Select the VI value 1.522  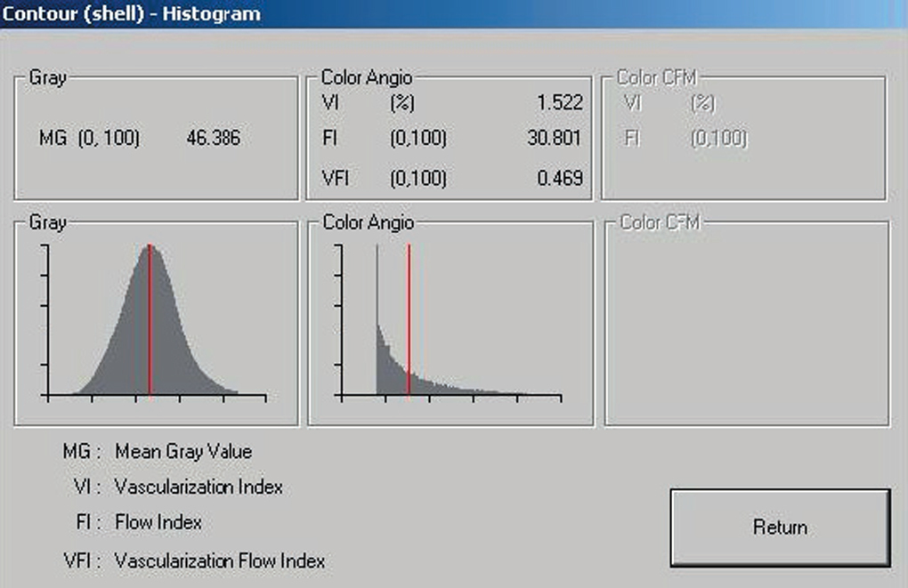pos(560,102)
